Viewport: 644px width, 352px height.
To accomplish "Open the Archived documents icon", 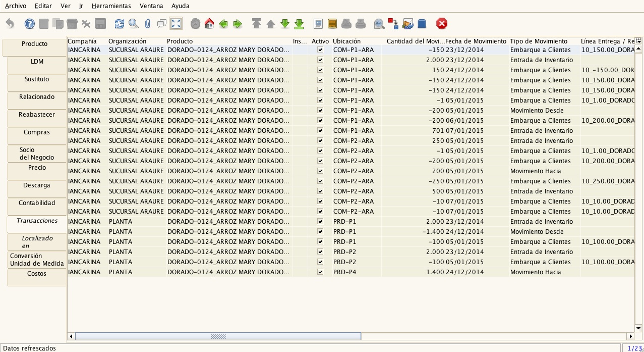I will click(332, 24).
